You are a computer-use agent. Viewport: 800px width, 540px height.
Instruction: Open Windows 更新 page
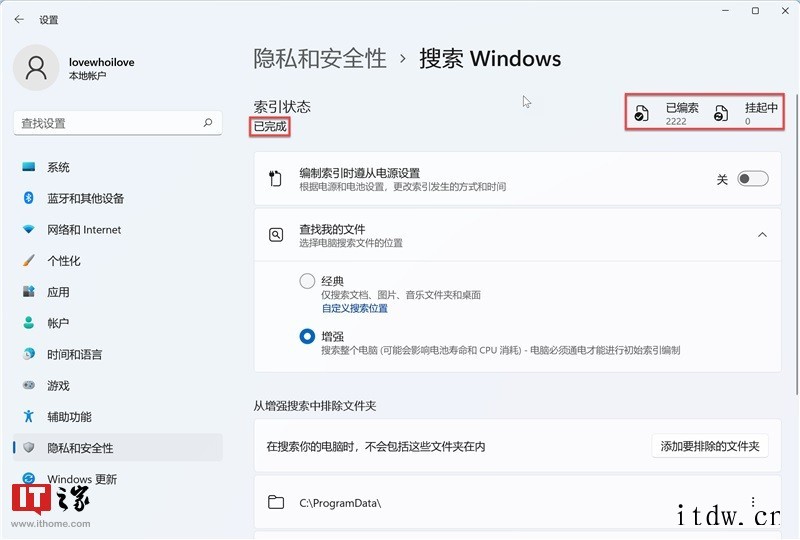118,478
